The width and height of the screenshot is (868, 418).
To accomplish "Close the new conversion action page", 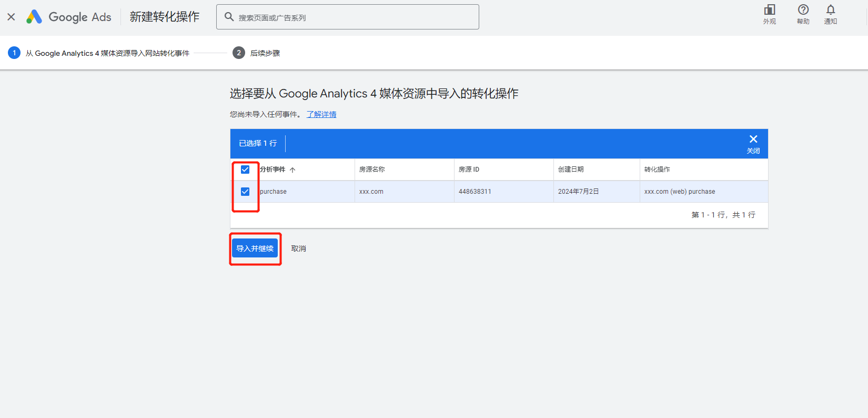I will (11, 17).
